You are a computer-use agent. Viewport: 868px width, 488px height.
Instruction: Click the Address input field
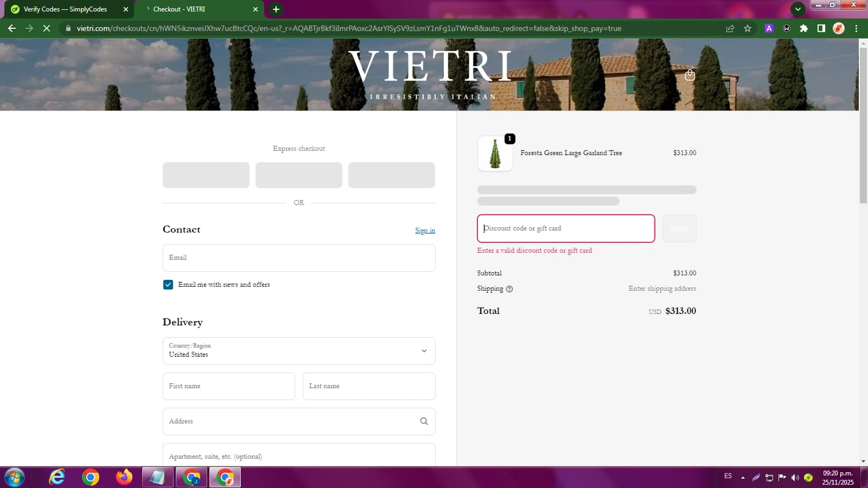pos(299,422)
